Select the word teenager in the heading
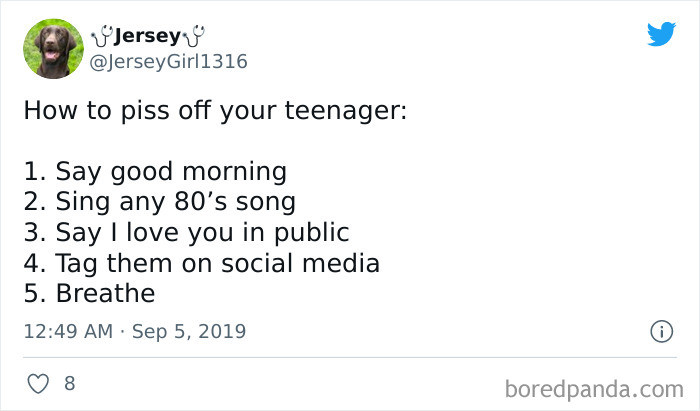 coord(346,110)
